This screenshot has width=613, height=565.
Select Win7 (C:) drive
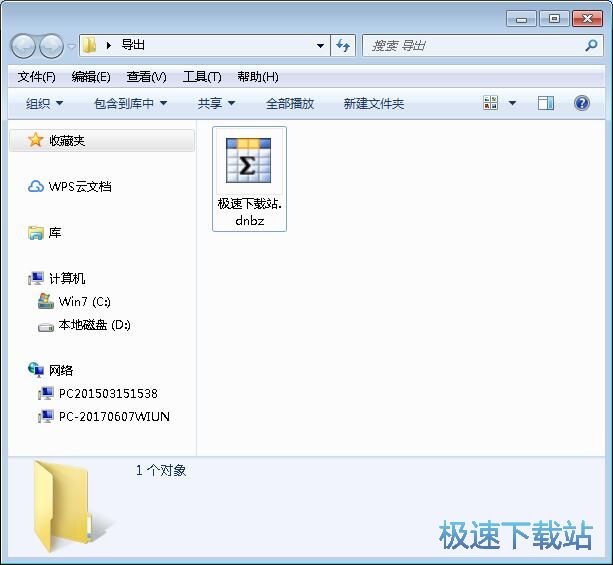[x=84, y=301]
